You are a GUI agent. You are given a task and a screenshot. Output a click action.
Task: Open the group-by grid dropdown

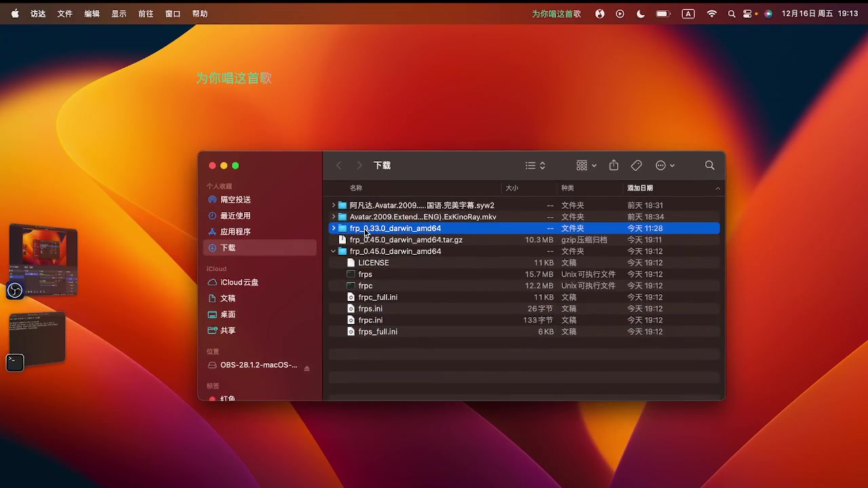coord(587,165)
